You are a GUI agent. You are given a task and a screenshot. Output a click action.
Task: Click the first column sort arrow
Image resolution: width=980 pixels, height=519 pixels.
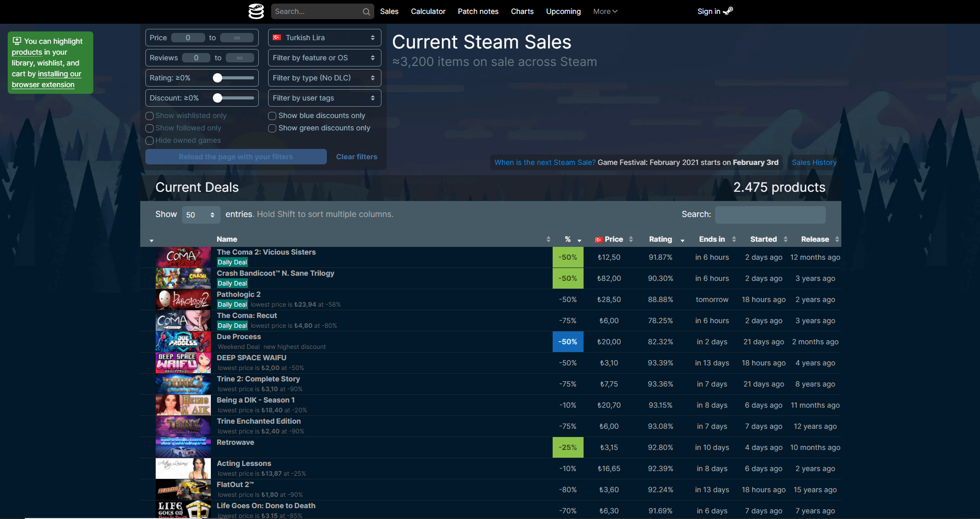(x=152, y=241)
